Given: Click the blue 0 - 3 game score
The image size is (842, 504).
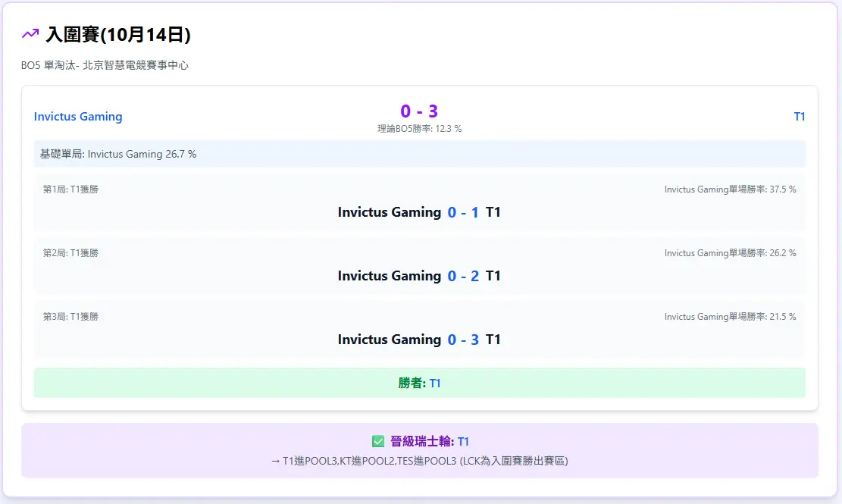Looking at the screenshot, I should pos(463,340).
